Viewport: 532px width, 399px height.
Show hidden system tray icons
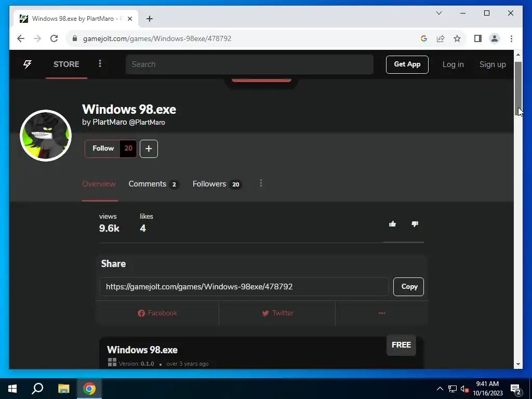pos(440,389)
